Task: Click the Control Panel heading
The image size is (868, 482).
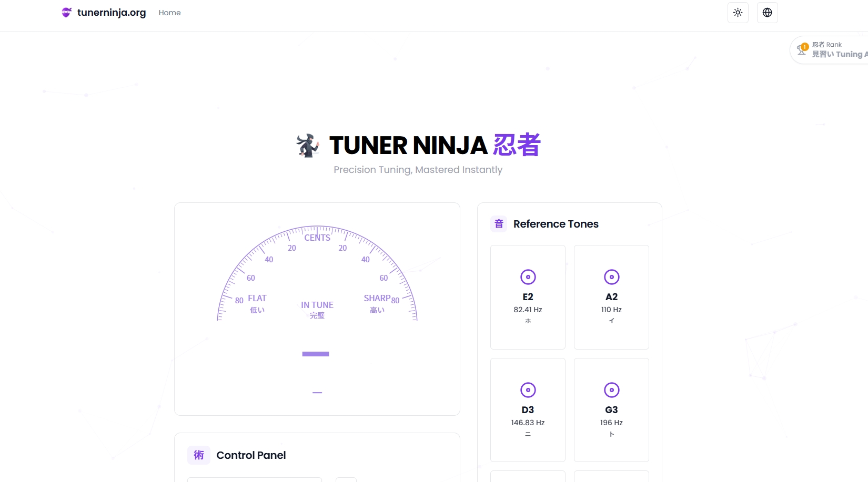Action: pos(251,455)
